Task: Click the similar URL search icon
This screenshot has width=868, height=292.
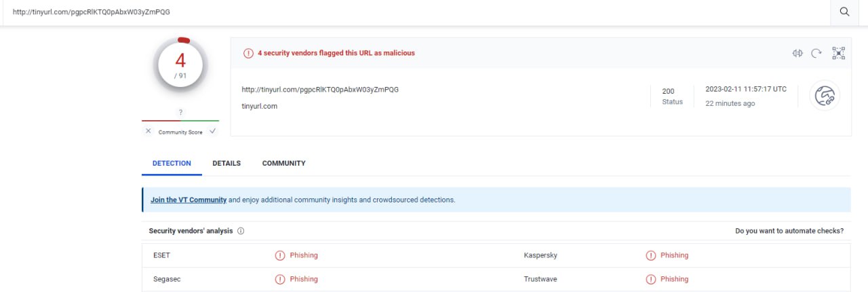Action: click(x=797, y=53)
